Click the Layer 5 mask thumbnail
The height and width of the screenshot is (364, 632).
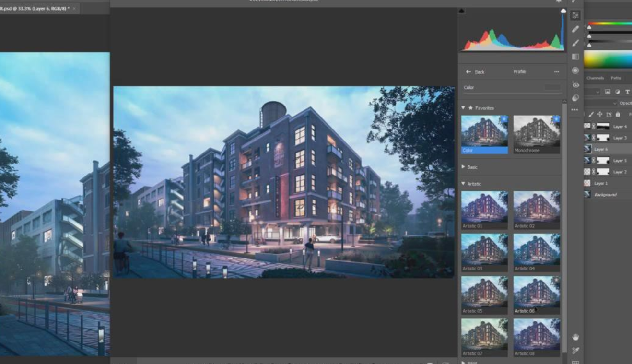point(603,161)
